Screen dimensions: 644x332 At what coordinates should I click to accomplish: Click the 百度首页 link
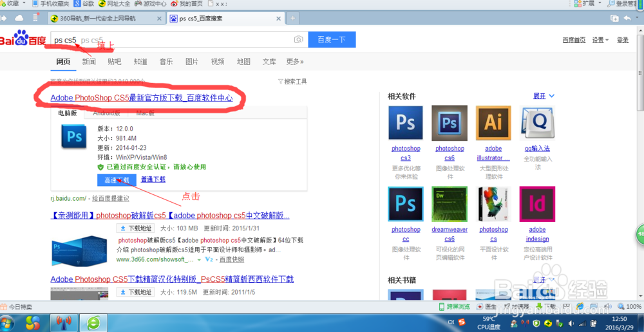[x=574, y=40]
